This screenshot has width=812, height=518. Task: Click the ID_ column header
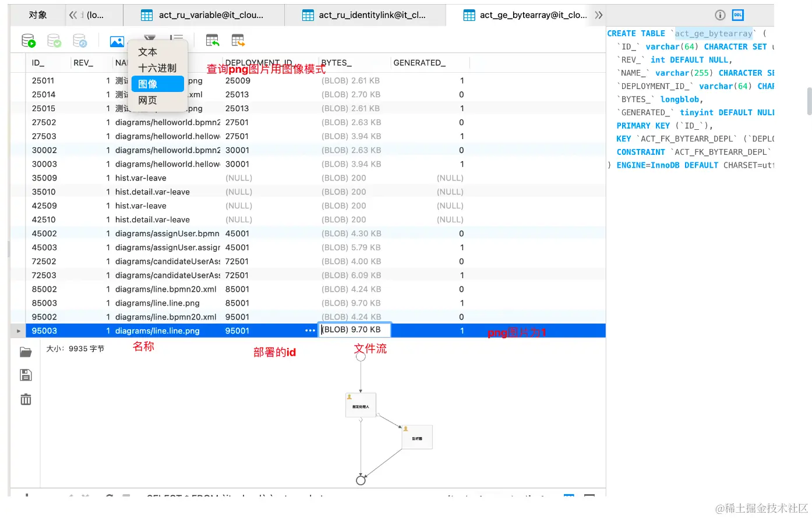pos(47,63)
